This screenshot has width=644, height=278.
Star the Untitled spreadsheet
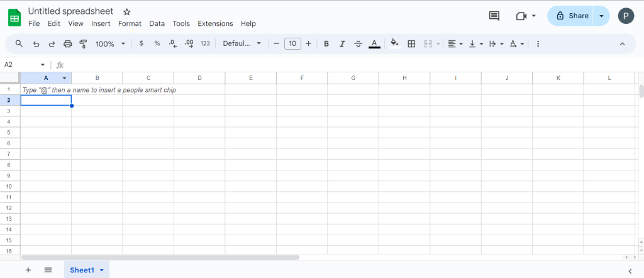point(127,12)
